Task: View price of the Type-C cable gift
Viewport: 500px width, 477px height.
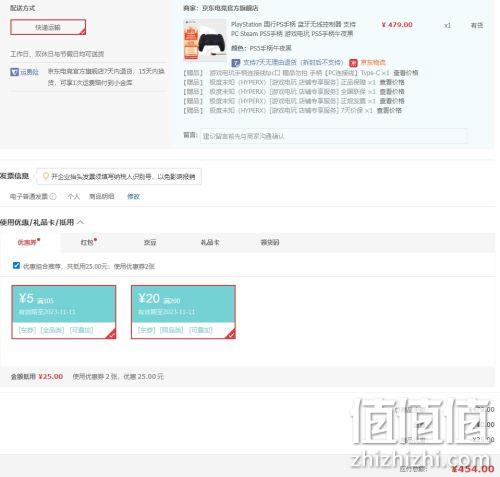Action: (406, 73)
